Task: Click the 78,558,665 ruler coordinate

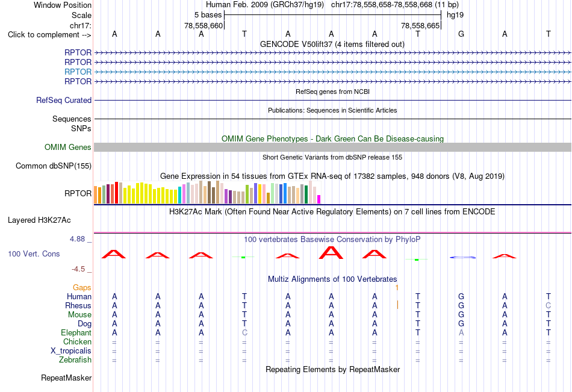Action: tap(420, 25)
